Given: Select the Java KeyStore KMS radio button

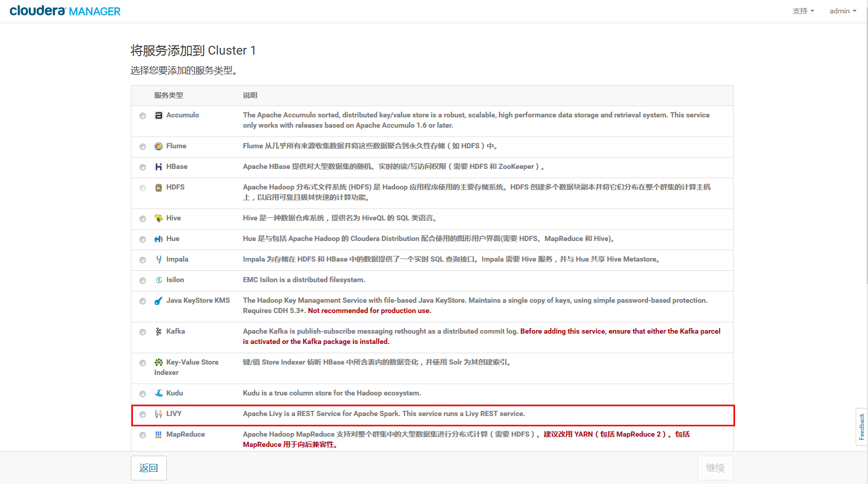Looking at the screenshot, I should 143,301.
